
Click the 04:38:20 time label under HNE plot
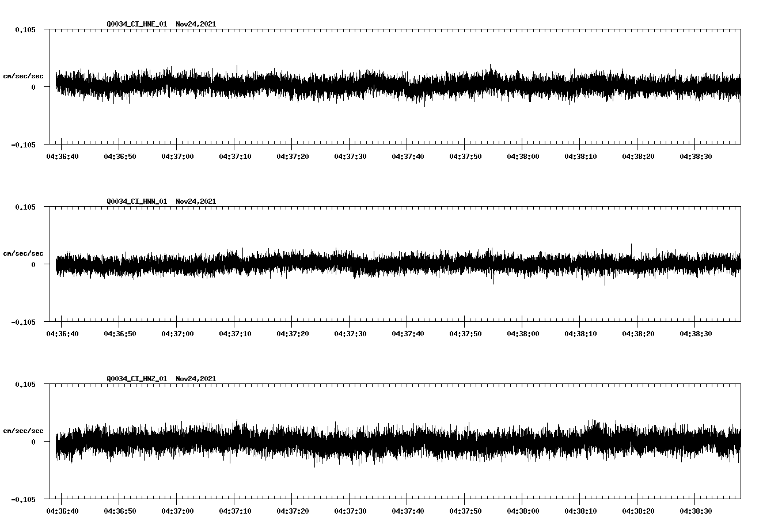click(638, 157)
